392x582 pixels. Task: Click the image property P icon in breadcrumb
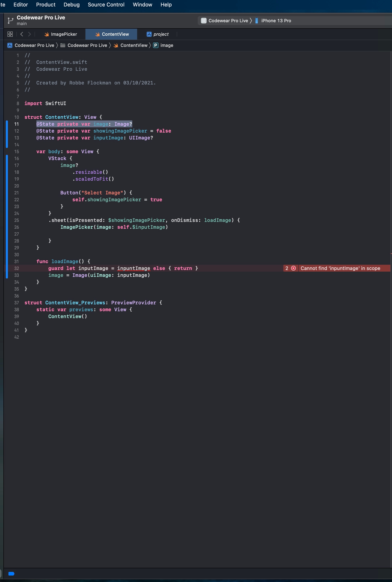[x=156, y=45]
